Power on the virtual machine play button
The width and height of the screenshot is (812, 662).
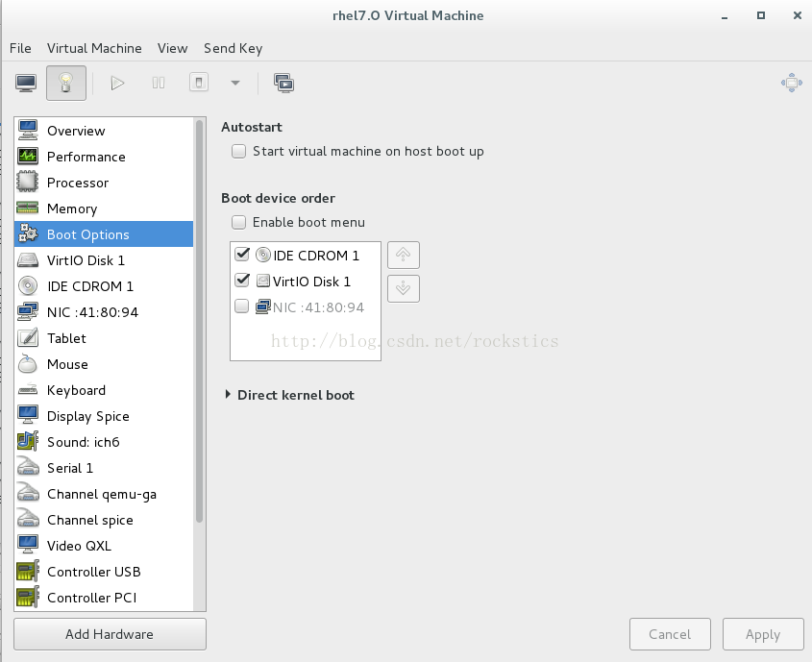pyautogui.click(x=117, y=83)
